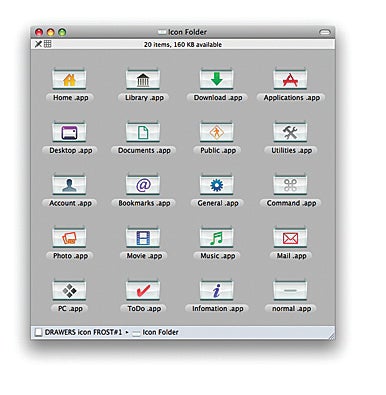386x395 pixels.
Task: Select the Documents .app page icon
Action: (x=143, y=132)
